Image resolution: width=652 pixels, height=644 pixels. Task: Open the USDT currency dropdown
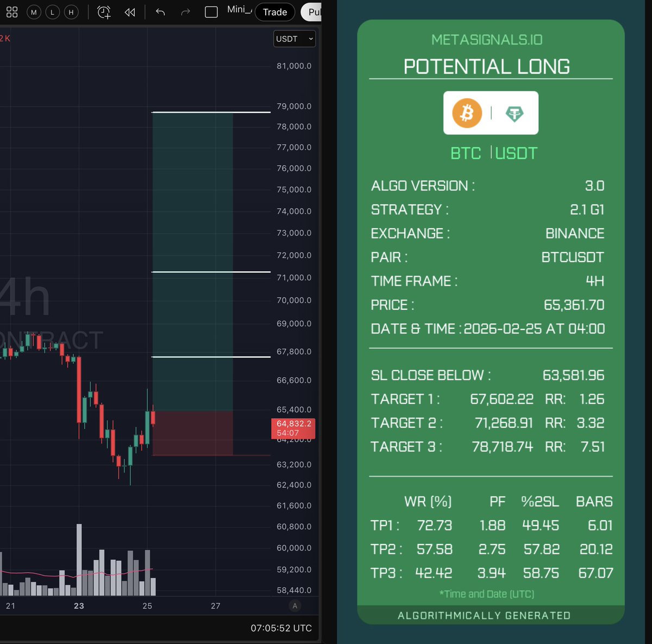click(294, 39)
